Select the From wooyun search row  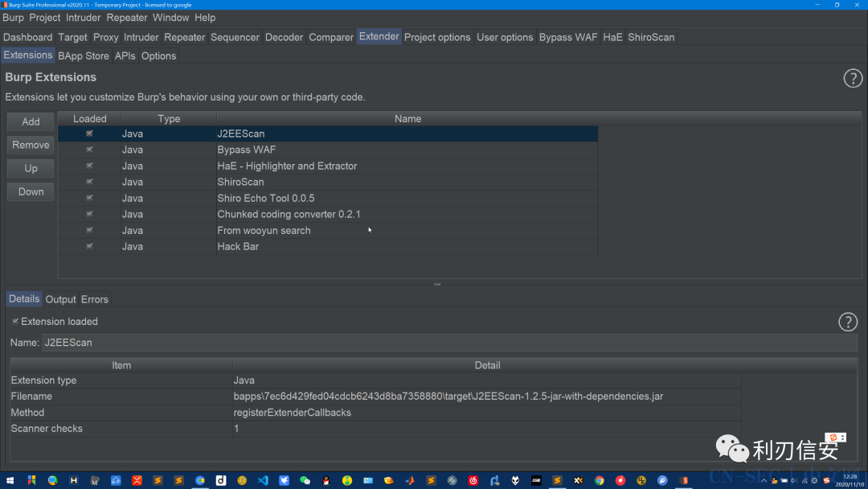(x=328, y=230)
